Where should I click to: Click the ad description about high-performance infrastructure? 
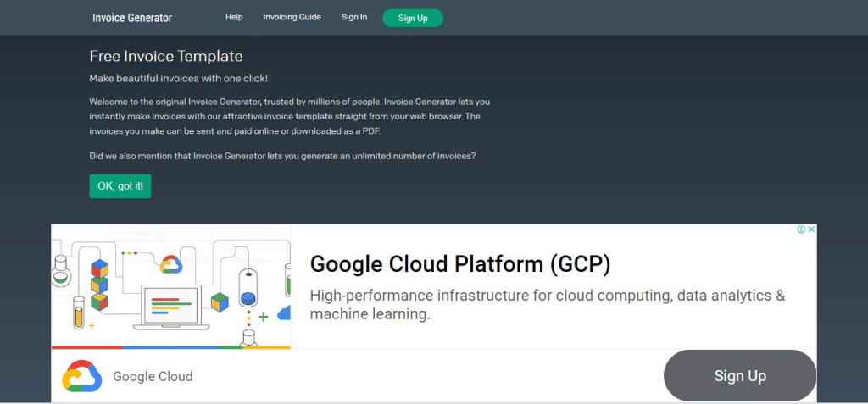pos(548,305)
